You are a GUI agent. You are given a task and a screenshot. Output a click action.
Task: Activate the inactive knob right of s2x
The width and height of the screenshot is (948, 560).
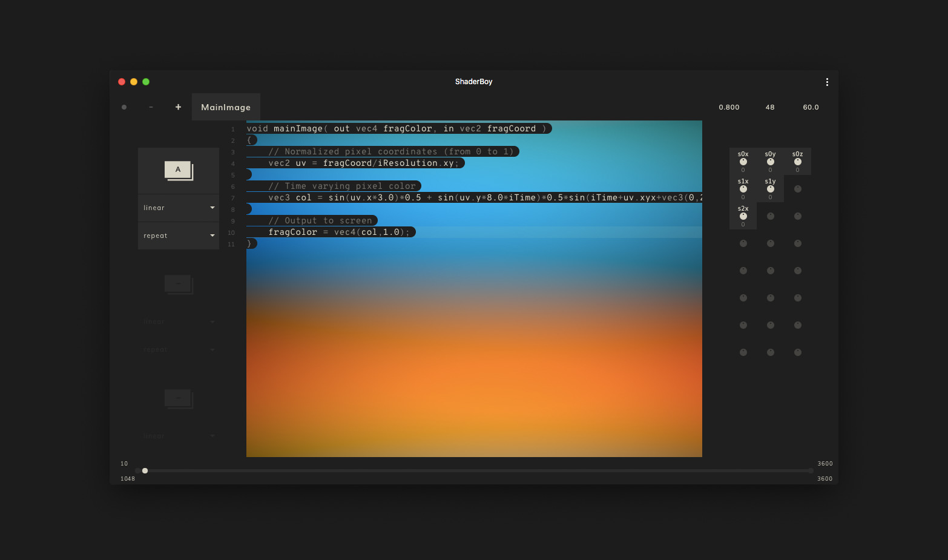[x=771, y=216]
